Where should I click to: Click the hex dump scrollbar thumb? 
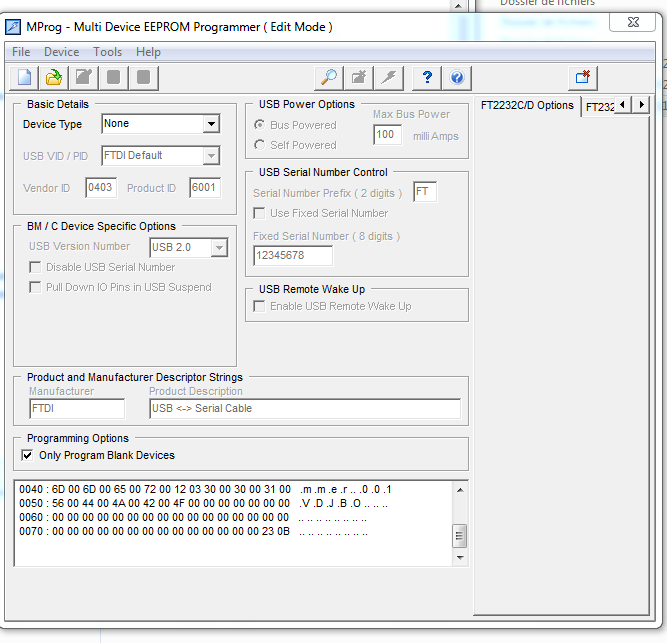click(x=460, y=536)
